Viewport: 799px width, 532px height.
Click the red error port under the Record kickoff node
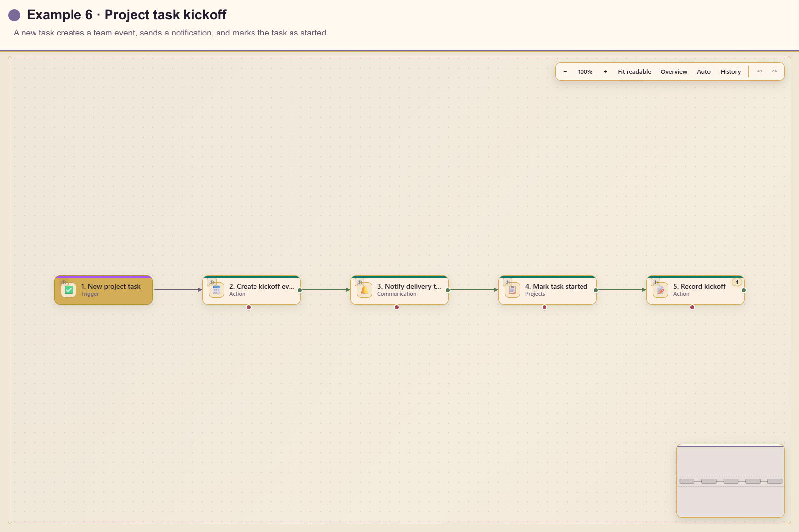[692, 307]
